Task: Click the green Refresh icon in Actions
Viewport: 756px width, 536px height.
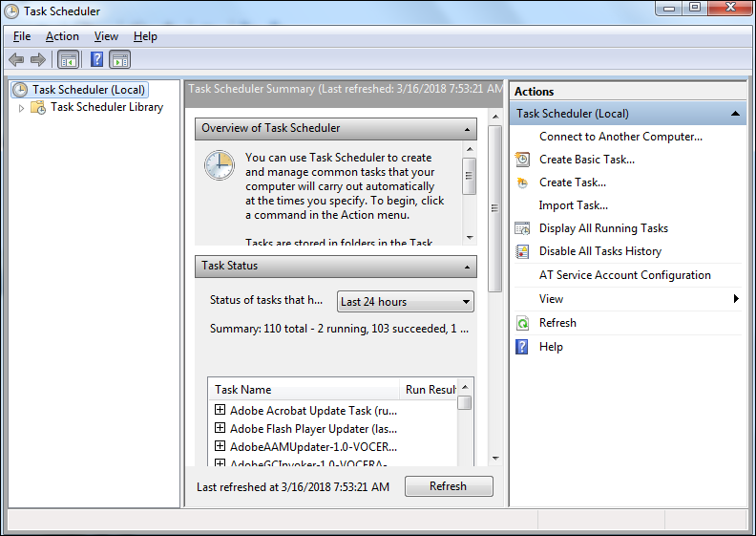Action: tap(522, 323)
